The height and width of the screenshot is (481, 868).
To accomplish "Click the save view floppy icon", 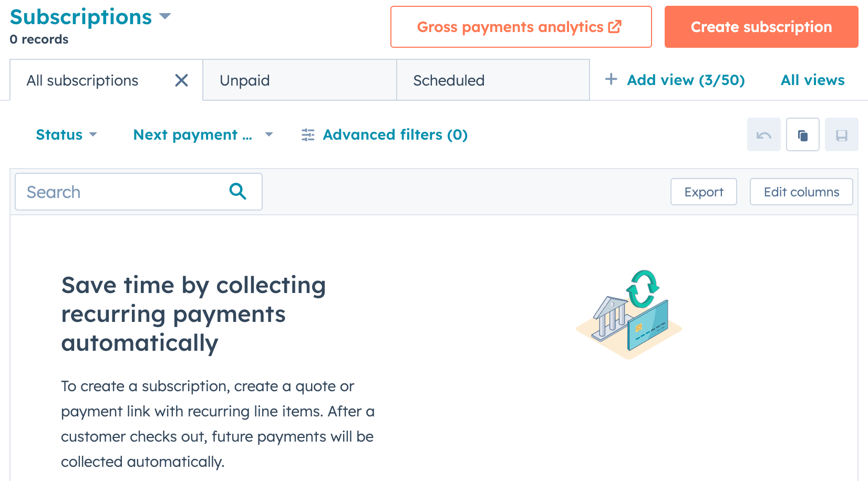I will click(x=841, y=135).
